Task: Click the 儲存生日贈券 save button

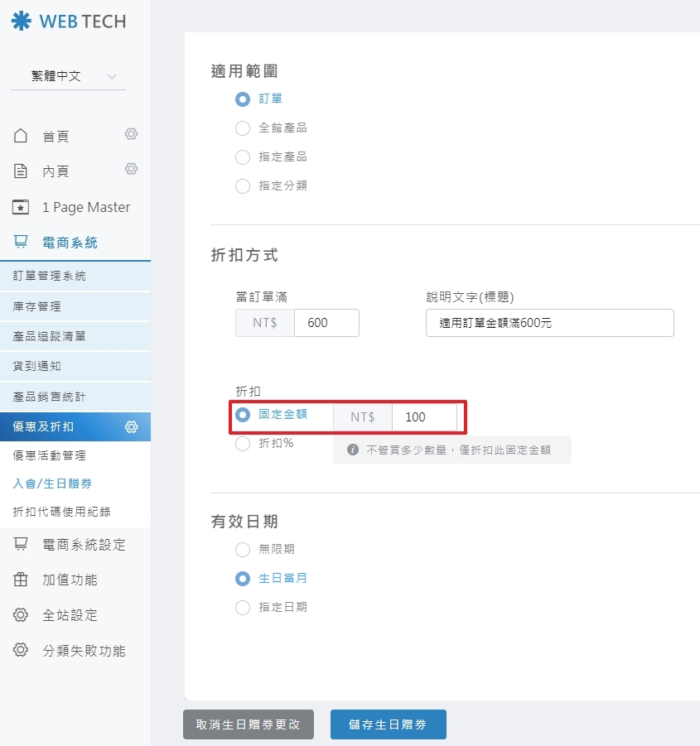Action: tap(388, 724)
